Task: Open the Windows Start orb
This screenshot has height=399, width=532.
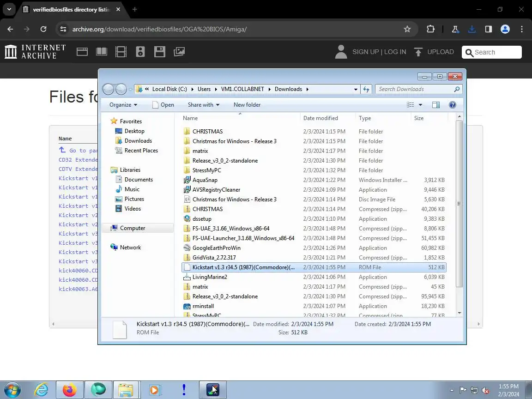Action: [12, 390]
